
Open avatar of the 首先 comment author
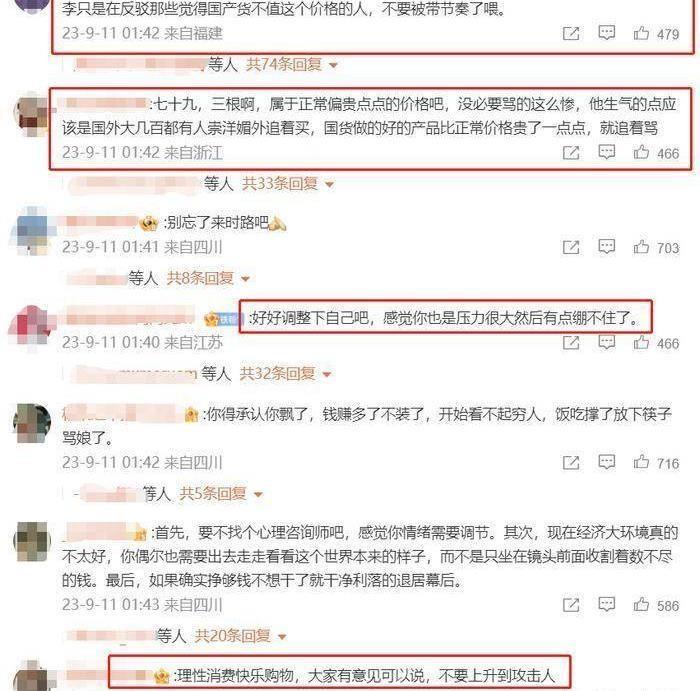[x=31, y=542]
